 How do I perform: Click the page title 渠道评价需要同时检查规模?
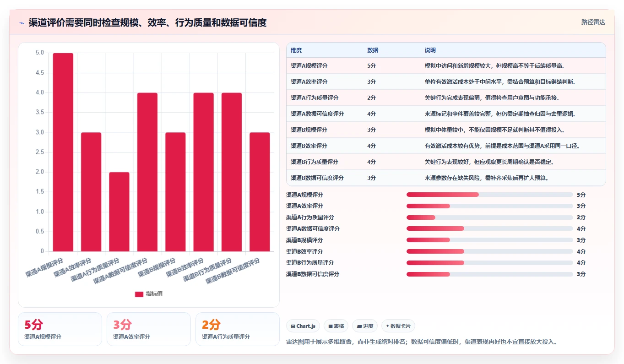[x=147, y=22]
